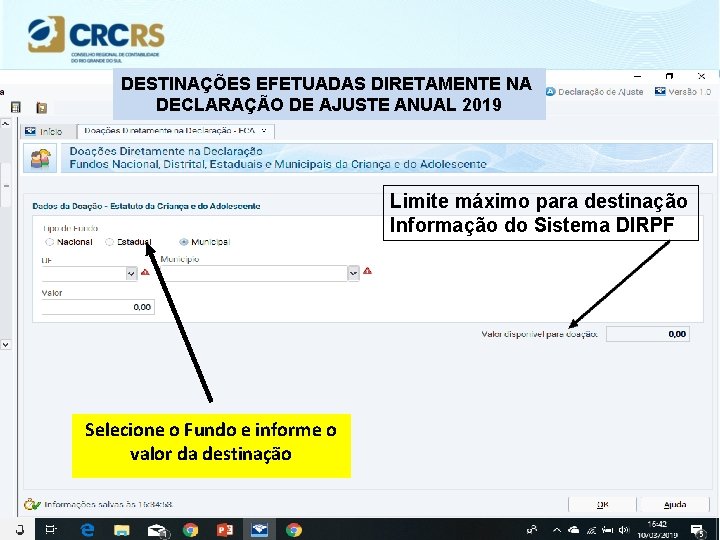Show hidden system tray icons

(x=557, y=530)
